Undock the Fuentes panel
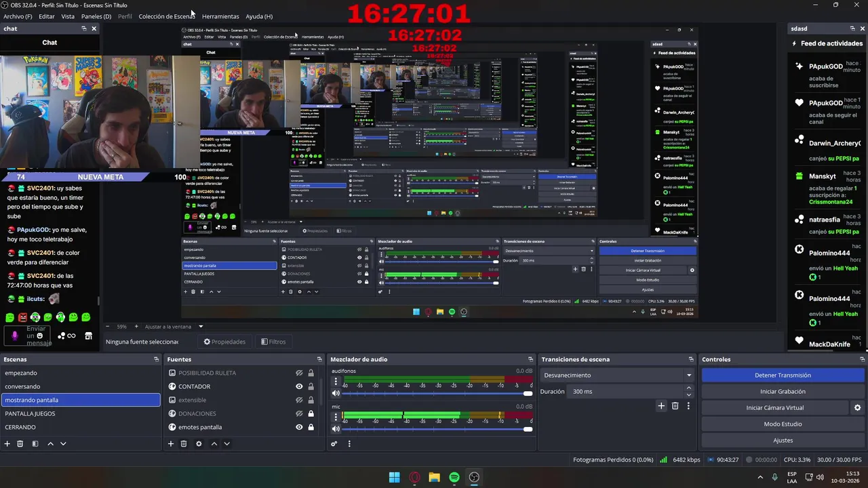Viewport: 868px width, 488px height. coord(319,359)
